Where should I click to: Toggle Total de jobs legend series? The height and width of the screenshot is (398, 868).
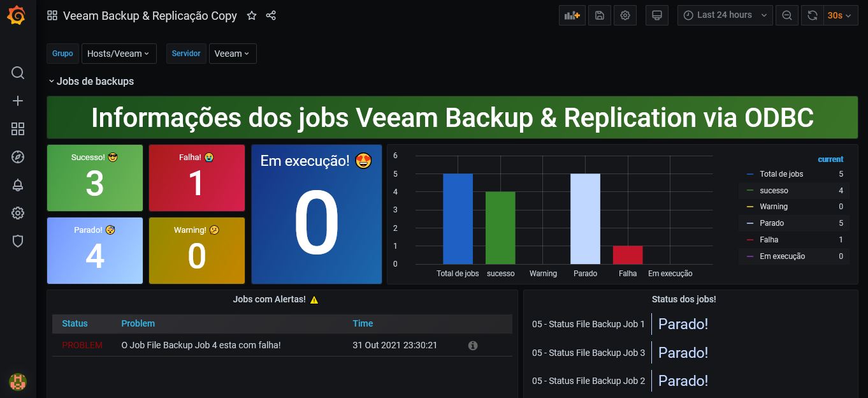coord(781,174)
